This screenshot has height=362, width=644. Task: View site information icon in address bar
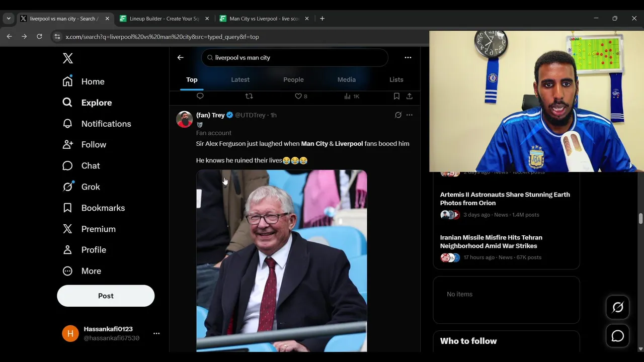click(57, 37)
